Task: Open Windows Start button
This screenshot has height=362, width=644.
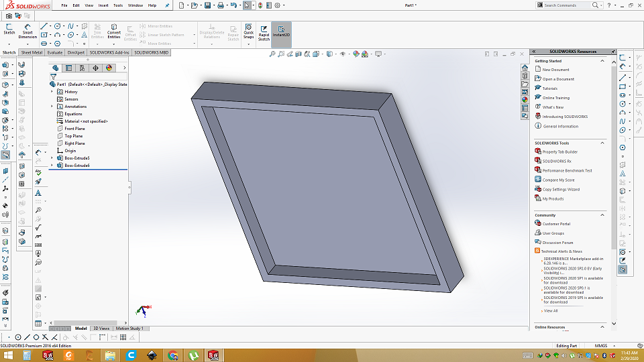Action: pyautogui.click(x=7, y=355)
